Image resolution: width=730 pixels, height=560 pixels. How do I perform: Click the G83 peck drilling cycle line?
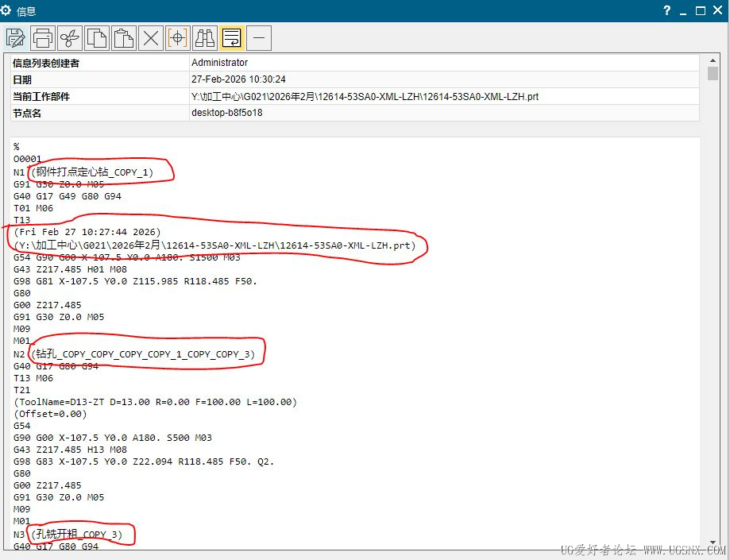coord(144,462)
